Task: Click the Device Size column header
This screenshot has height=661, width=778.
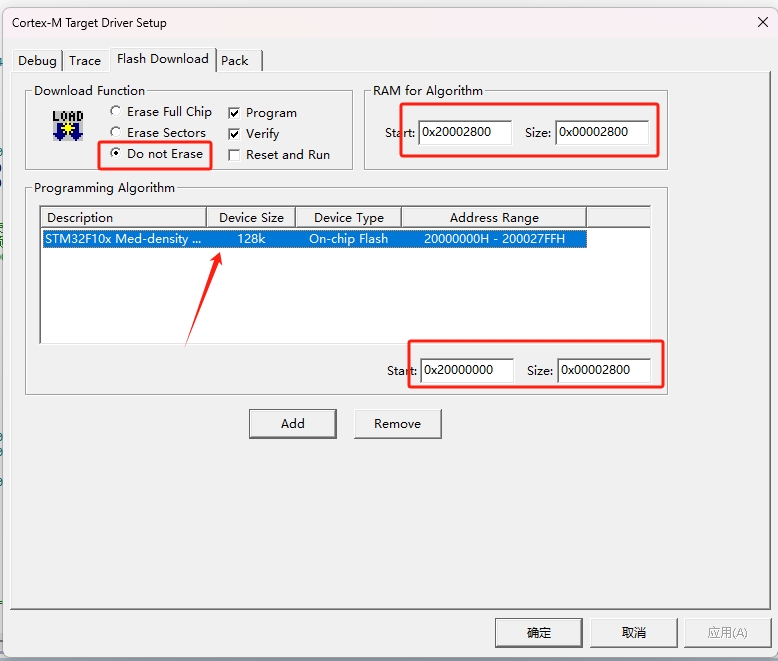Action: click(251, 217)
